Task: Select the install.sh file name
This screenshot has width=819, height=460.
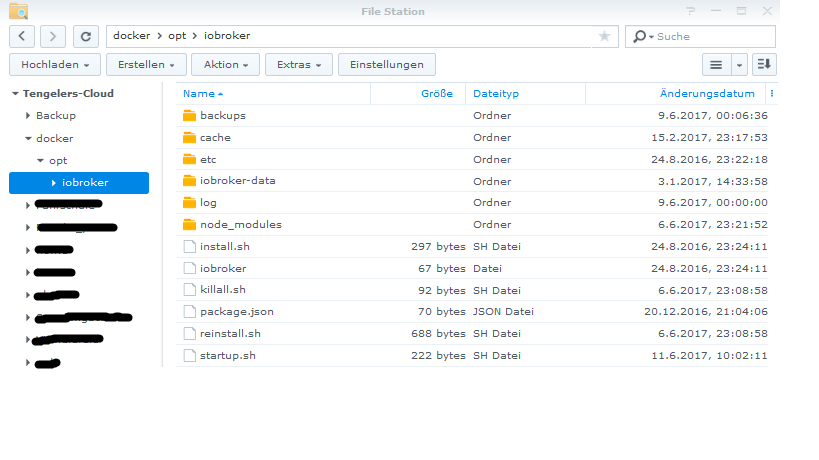Action: (x=225, y=246)
